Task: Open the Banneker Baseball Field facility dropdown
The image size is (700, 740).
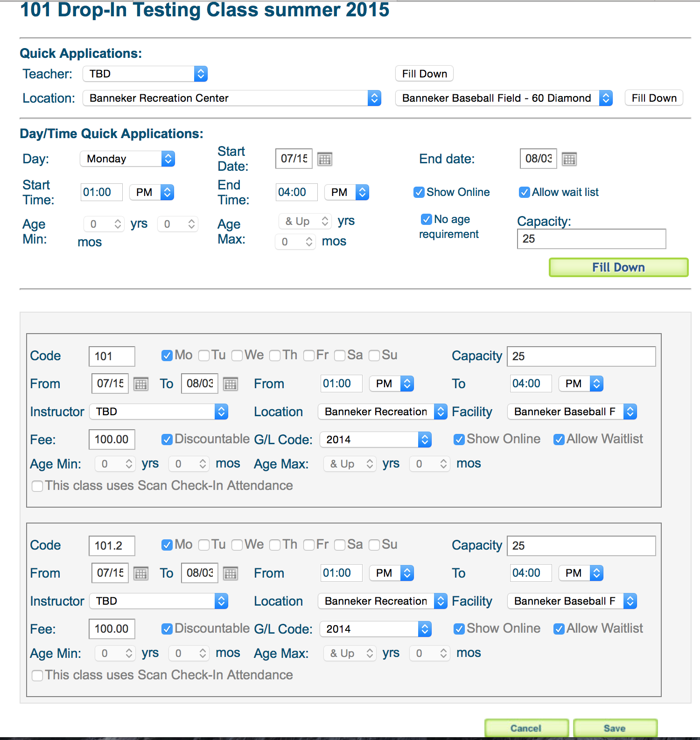Action: point(504,98)
